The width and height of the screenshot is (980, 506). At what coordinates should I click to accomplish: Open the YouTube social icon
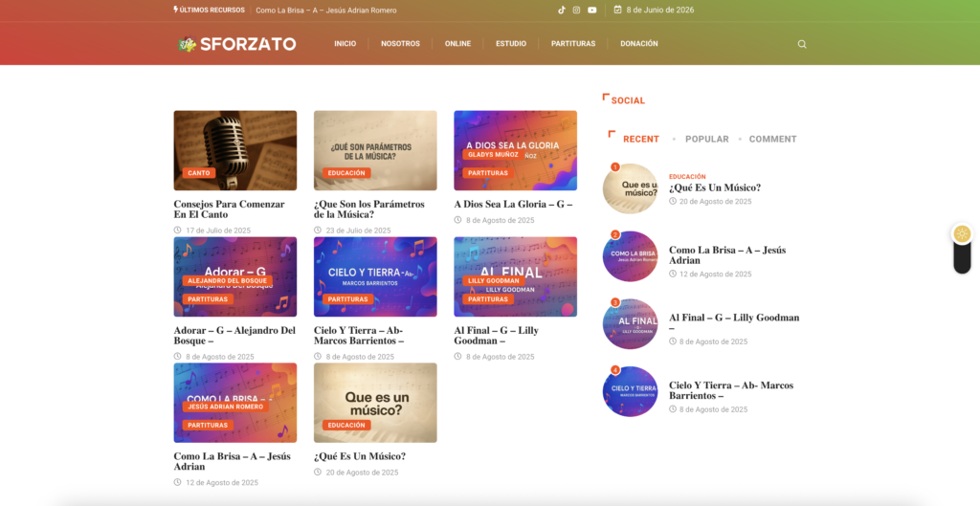(591, 10)
